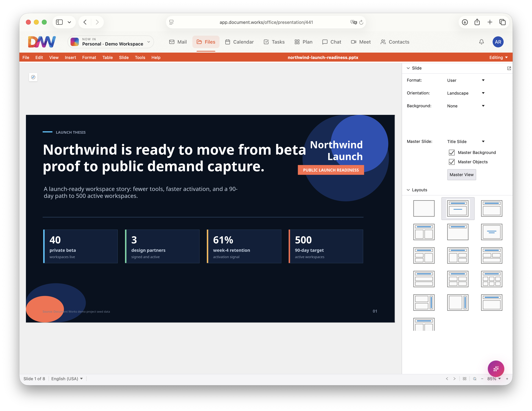Open the Insert menu
The width and height of the screenshot is (532, 411).
pyautogui.click(x=70, y=58)
